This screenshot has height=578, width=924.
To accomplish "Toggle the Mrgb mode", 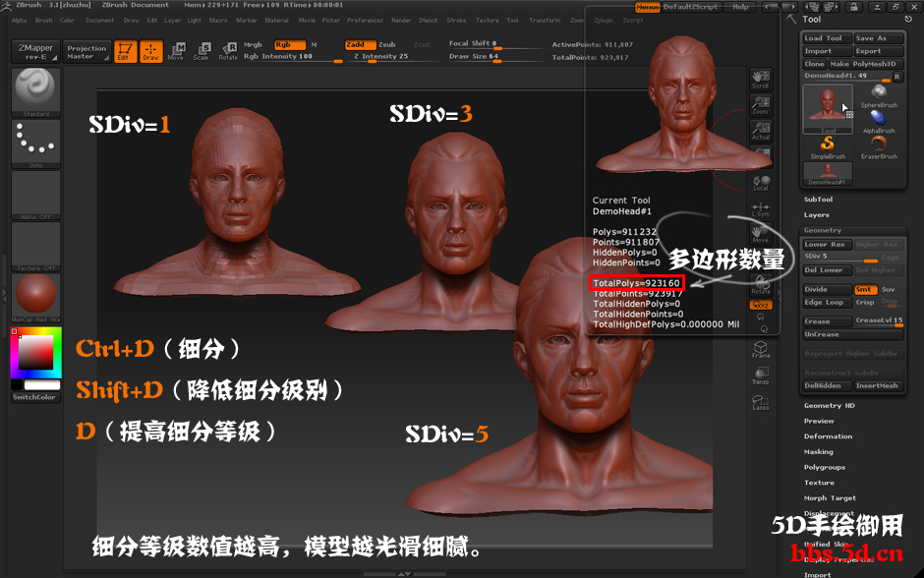I will 253,45.
